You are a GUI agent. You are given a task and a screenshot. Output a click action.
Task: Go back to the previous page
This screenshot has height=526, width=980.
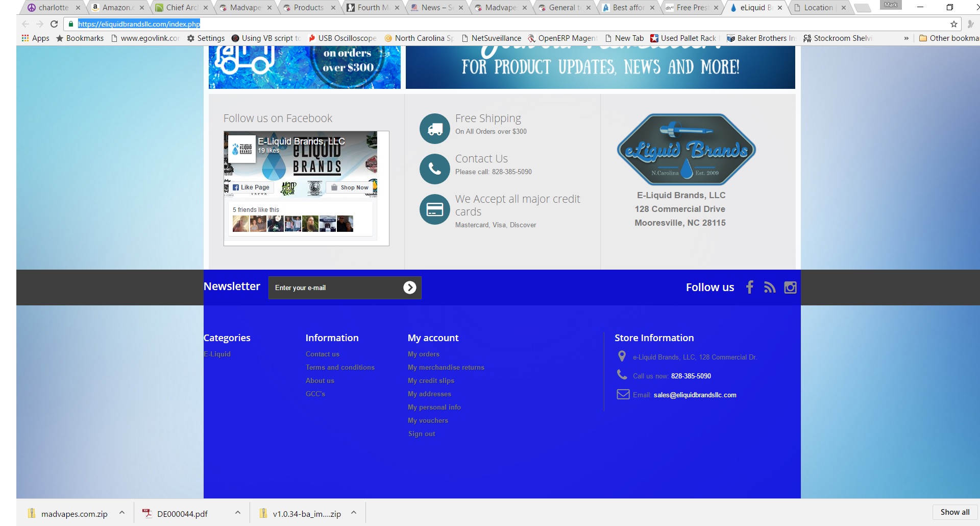26,24
